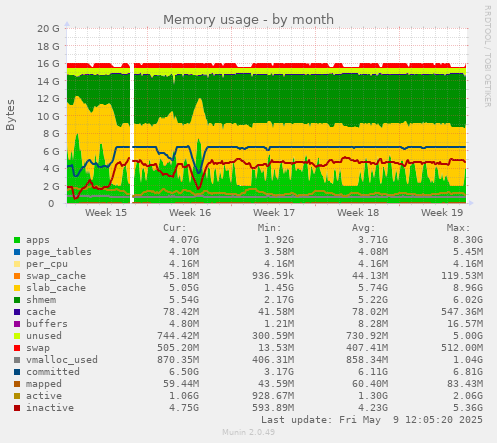Click slab_cache average value 5.74G
Viewport: 497px width, 443px height.
pyautogui.click(x=373, y=288)
